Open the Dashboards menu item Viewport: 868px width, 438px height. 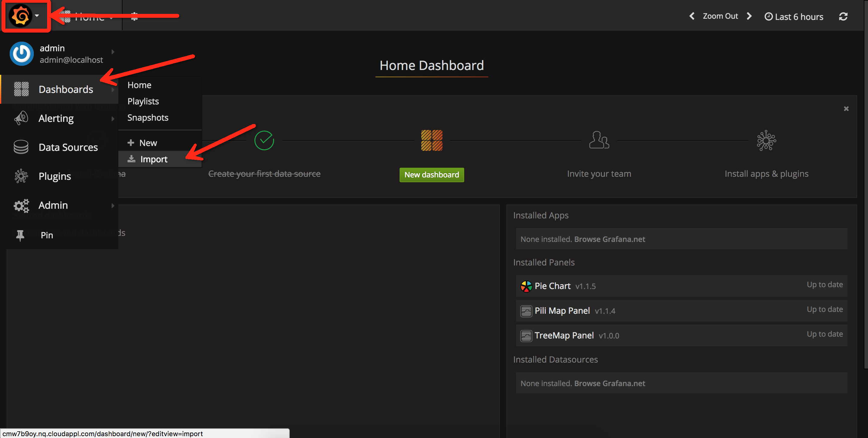point(59,89)
